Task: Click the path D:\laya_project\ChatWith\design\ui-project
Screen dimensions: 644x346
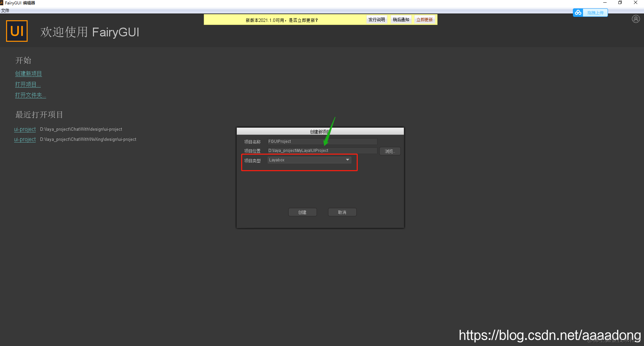Action: tap(81, 129)
